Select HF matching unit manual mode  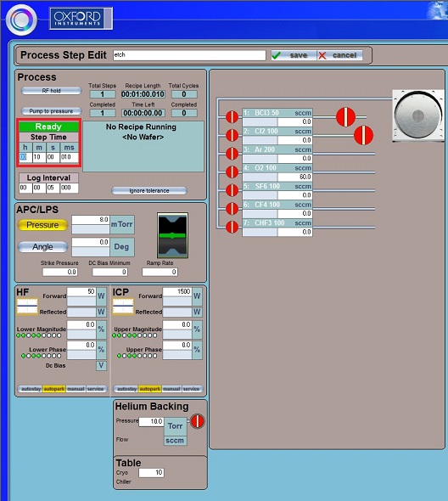pyautogui.click(x=76, y=389)
